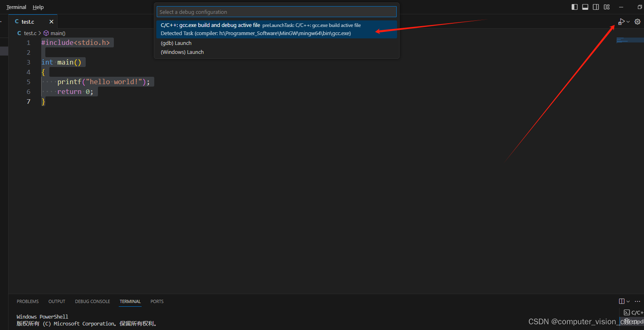Click the printf("hello world!") line
This screenshot has width=644, height=330.
point(104,82)
